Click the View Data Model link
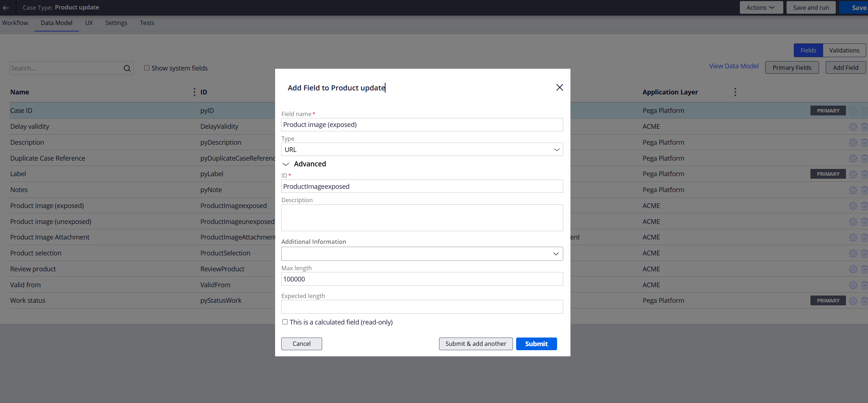Image resolution: width=868 pixels, height=403 pixels. pos(734,66)
